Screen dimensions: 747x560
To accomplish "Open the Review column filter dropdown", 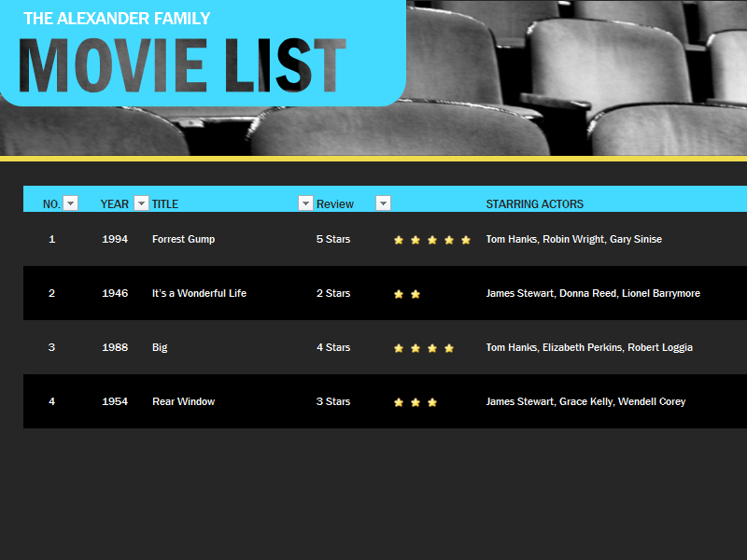I will tap(383, 203).
